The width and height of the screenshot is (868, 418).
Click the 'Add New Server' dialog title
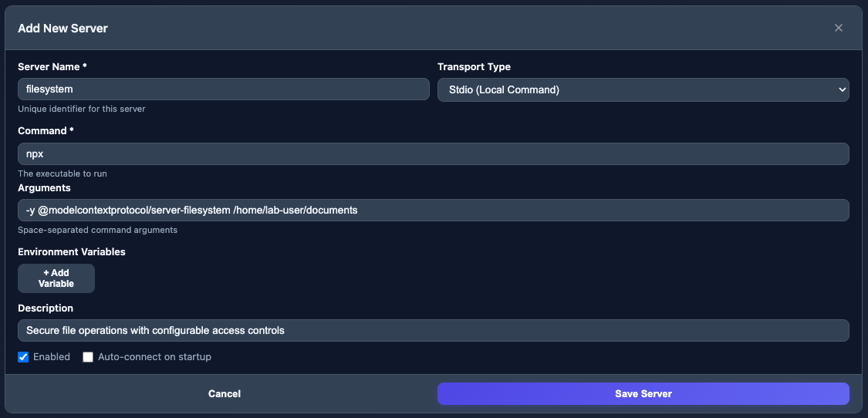[62, 29]
